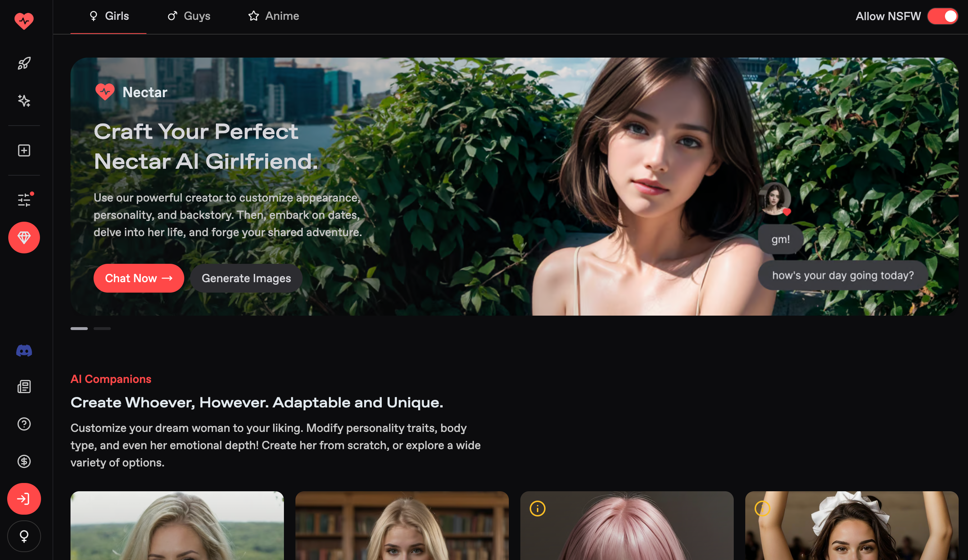Screen dimensions: 968x560
Task: Click the red login arrow button
Action: (24, 499)
